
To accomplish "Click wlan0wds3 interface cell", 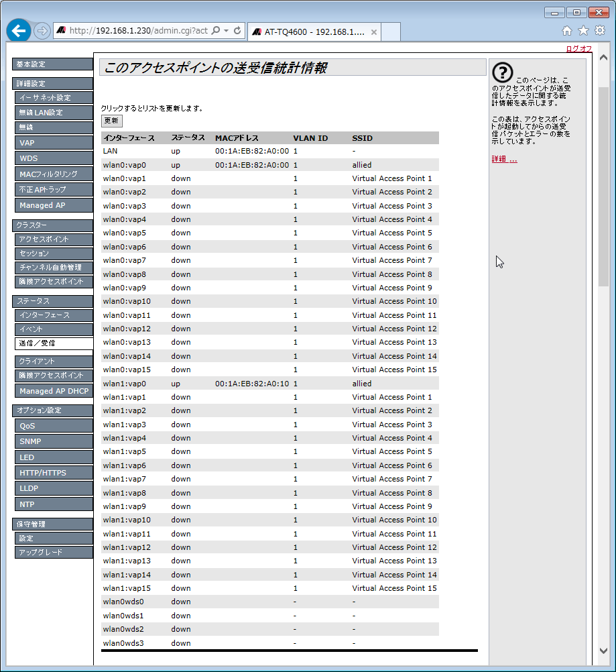I will [x=123, y=643].
